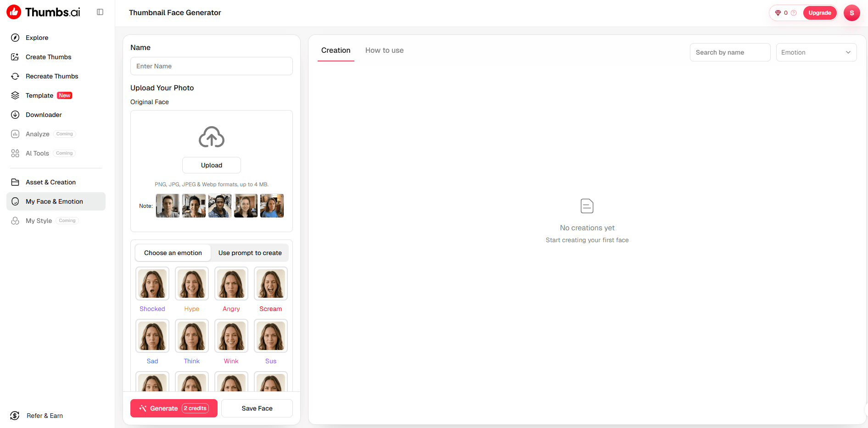Switch to the How to use tab
Image resolution: width=868 pixels, height=428 pixels.
pyautogui.click(x=385, y=50)
